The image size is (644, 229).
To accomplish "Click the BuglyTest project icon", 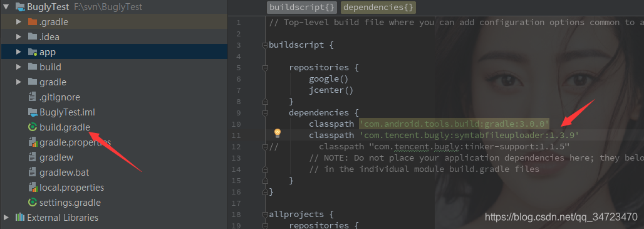I will pyautogui.click(x=19, y=7).
